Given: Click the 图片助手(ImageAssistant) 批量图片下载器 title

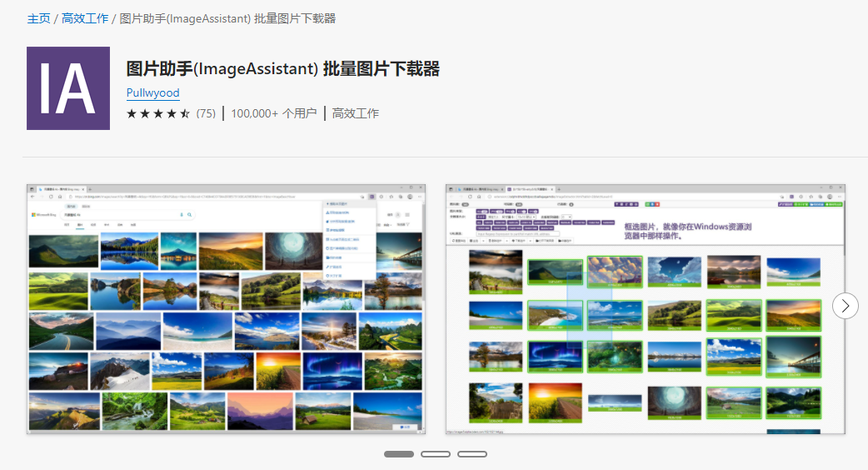Looking at the screenshot, I should [x=282, y=68].
